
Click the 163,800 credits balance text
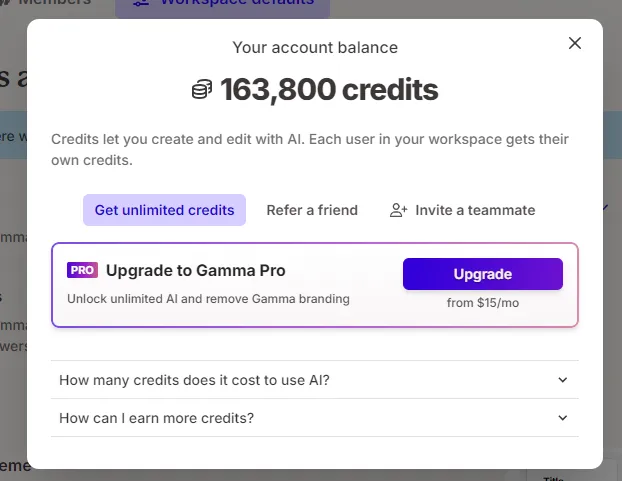coord(329,90)
